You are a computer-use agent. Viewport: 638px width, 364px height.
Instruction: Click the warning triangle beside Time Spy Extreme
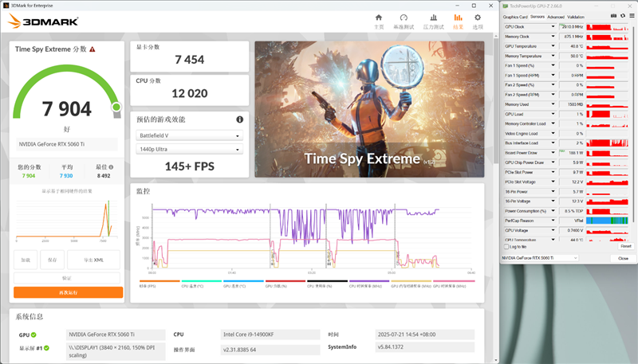tap(93, 49)
